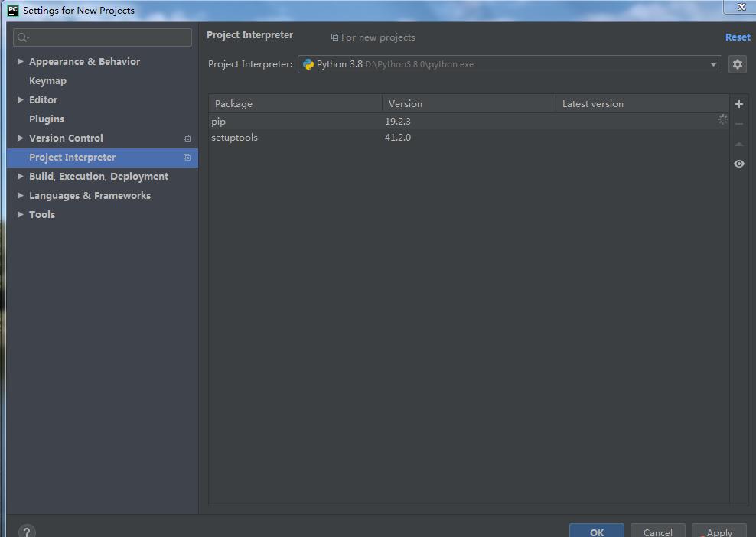The image size is (756, 537).
Task: Select Project Interpreter in sidebar
Action: point(103,158)
